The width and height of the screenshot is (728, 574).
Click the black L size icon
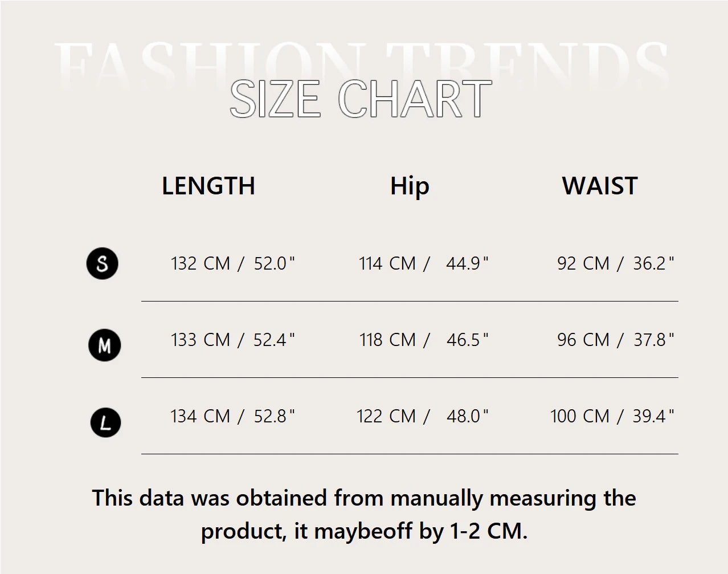(105, 423)
